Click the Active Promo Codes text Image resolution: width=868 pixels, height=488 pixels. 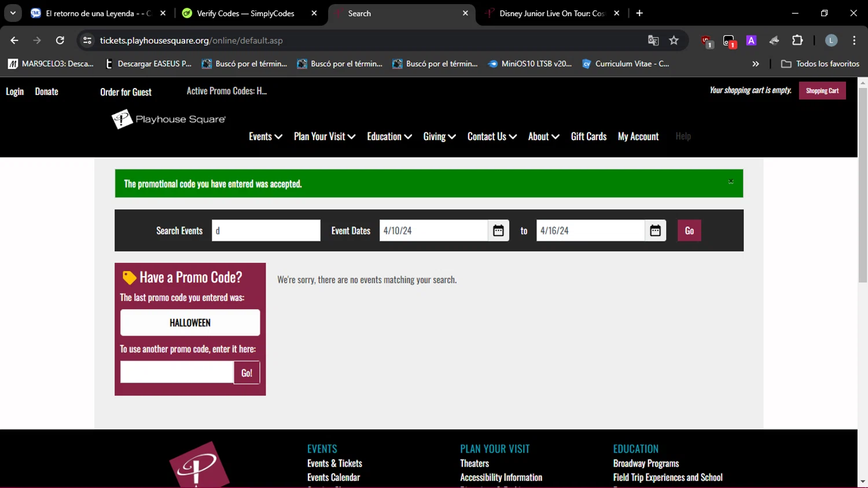[x=226, y=91]
